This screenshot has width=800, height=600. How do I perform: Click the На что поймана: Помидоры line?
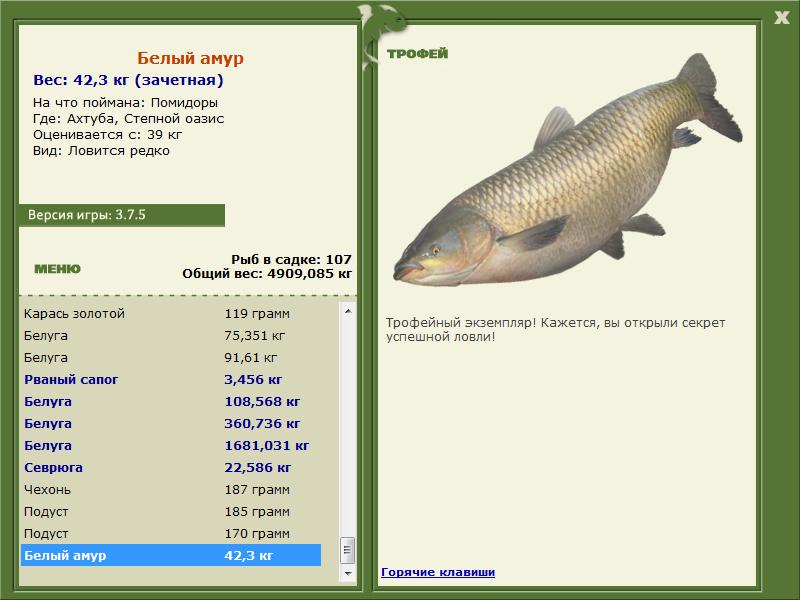(126, 103)
